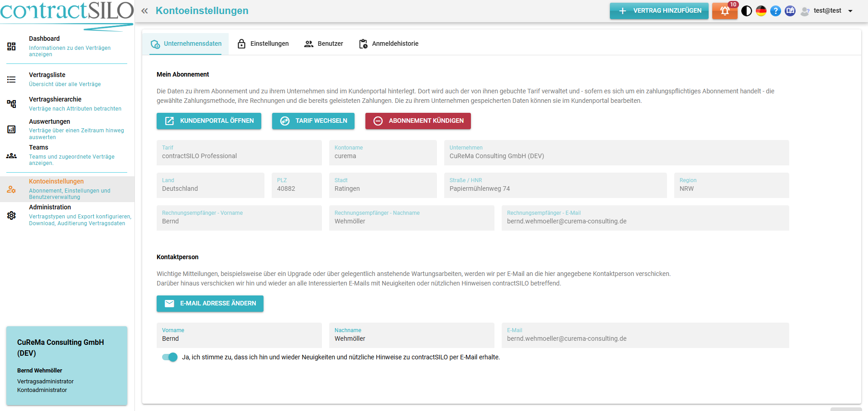
Task: Click the Unternehmensdaten tab's icon
Action: (x=155, y=44)
